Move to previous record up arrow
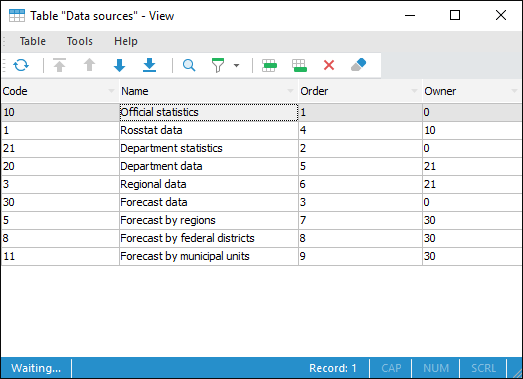 click(89, 65)
